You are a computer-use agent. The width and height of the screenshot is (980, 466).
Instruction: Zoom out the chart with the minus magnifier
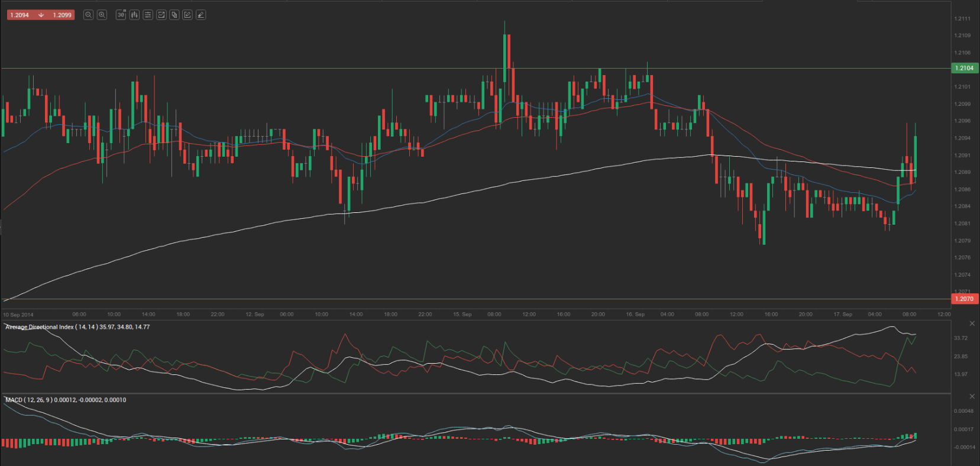[88, 15]
